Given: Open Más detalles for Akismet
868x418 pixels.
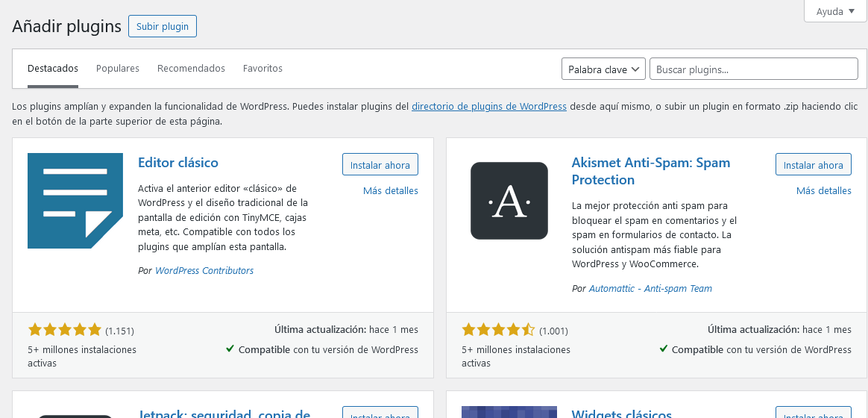Looking at the screenshot, I should pos(823,191).
